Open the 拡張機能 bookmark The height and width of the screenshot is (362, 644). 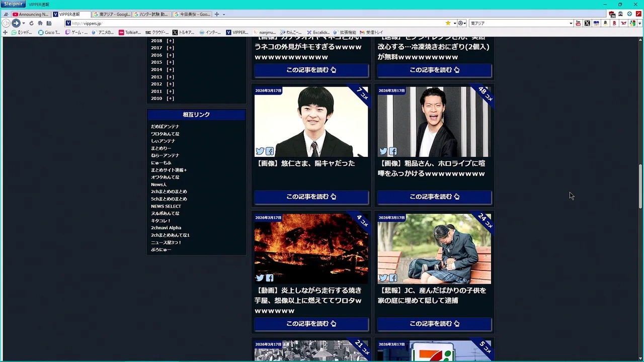pyautogui.click(x=345, y=32)
